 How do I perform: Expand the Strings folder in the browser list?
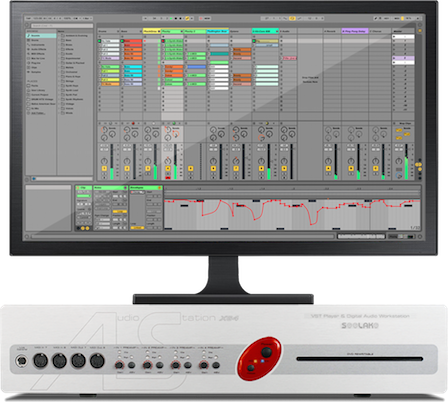click(68, 81)
